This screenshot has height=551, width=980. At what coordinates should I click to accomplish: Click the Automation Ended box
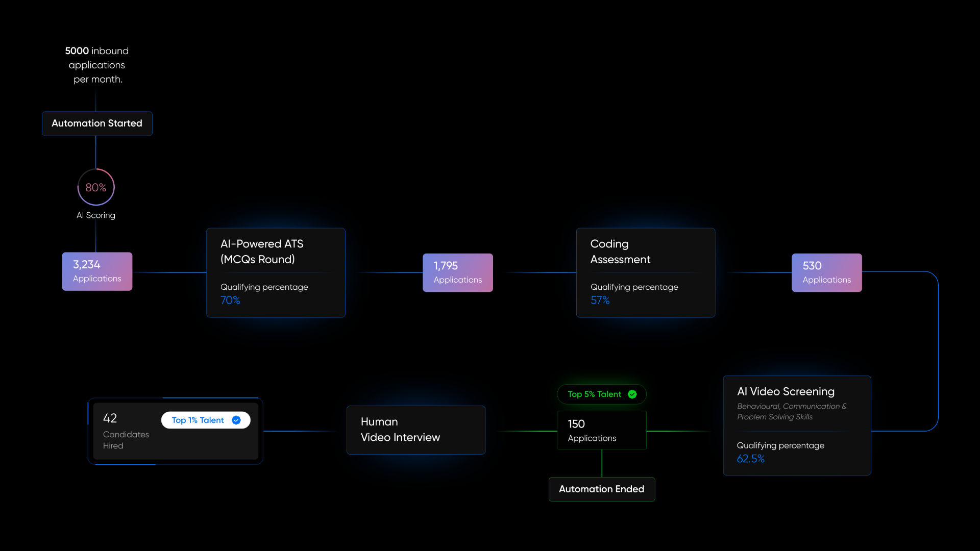tap(601, 489)
